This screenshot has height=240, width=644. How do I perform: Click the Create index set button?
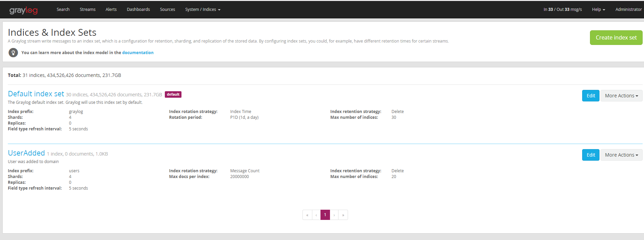[x=616, y=37]
